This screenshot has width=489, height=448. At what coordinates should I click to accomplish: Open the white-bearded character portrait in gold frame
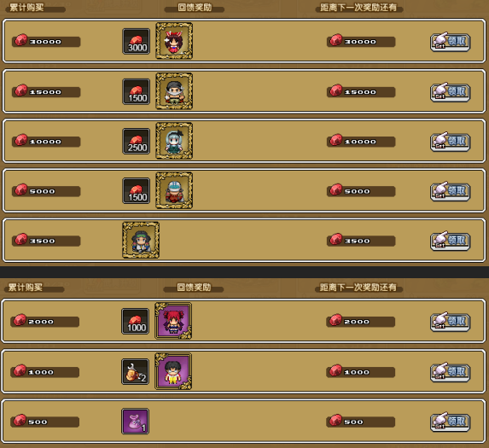pos(174,91)
